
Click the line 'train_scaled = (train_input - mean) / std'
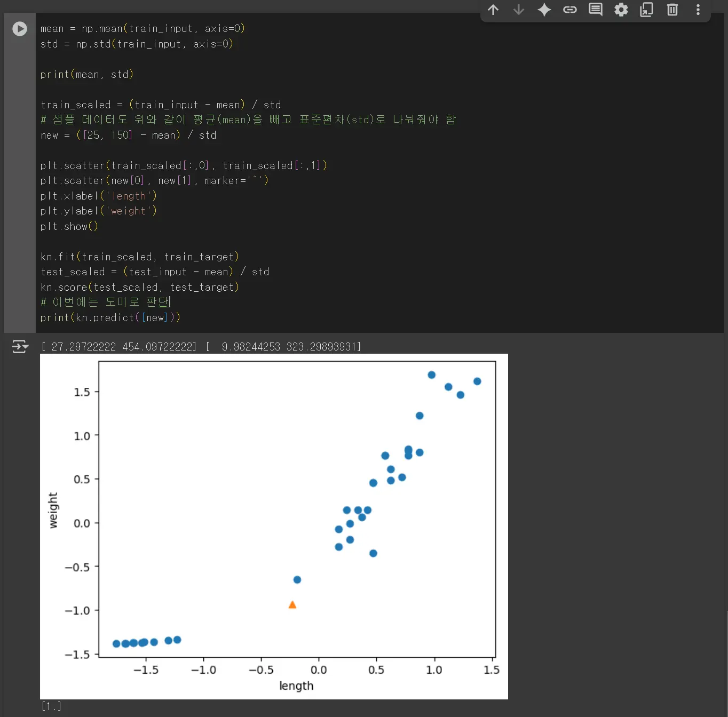point(161,105)
